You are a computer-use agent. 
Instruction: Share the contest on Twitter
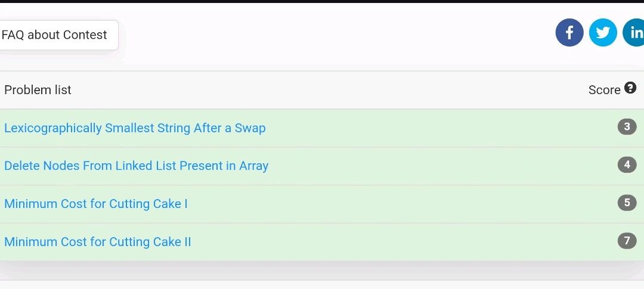pyautogui.click(x=602, y=32)
